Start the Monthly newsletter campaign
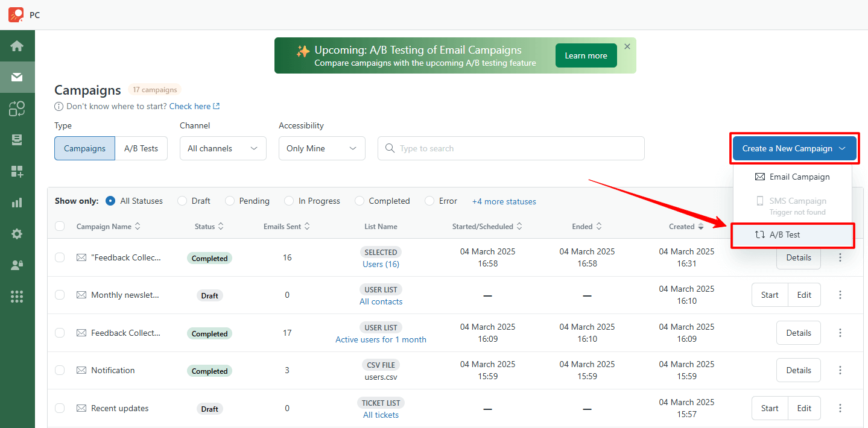Viewport: 868px width, 428px height. (x=770, y=295)
